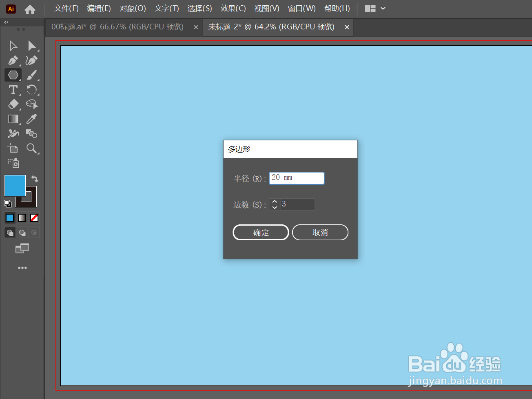Select the Direct Selection tool
The width and height of the screenshot is (532, 399).
click(x=32, y=46)
